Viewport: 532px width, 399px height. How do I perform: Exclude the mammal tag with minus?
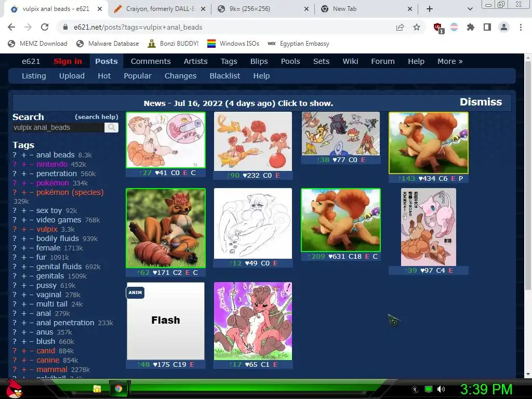[31, 369]
